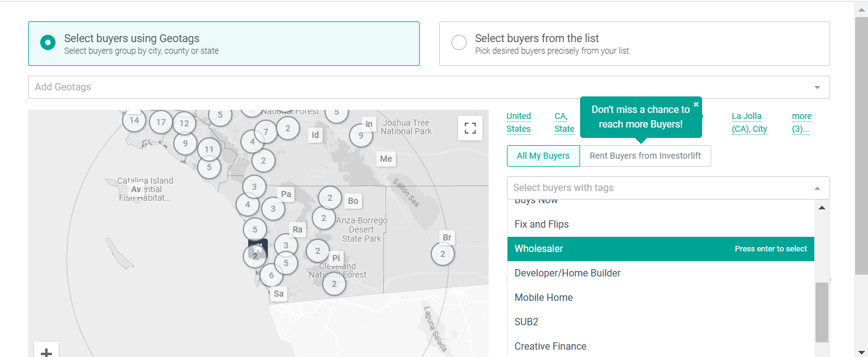Select the Ra geotag map marker

[x=298, y=230]
